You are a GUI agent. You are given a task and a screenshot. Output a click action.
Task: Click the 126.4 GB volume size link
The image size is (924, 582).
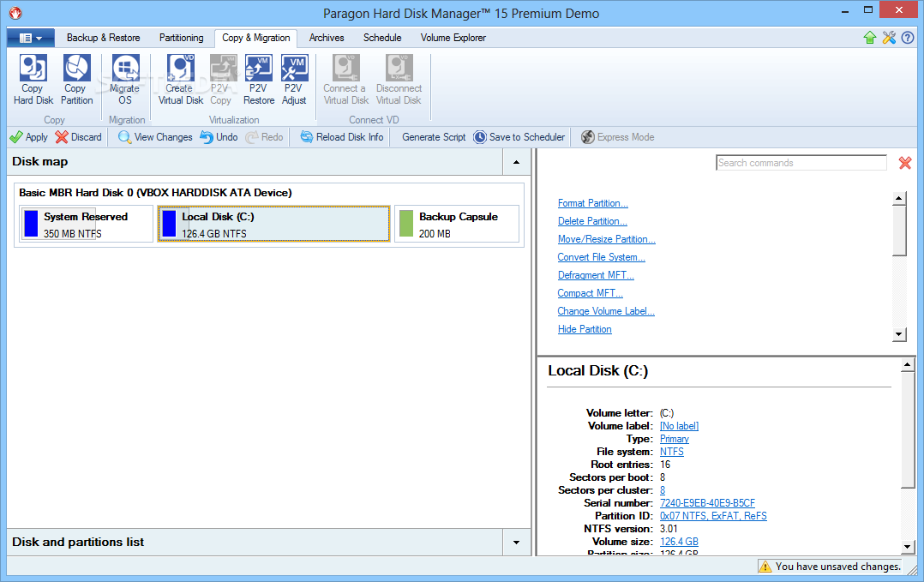(679, 542)
